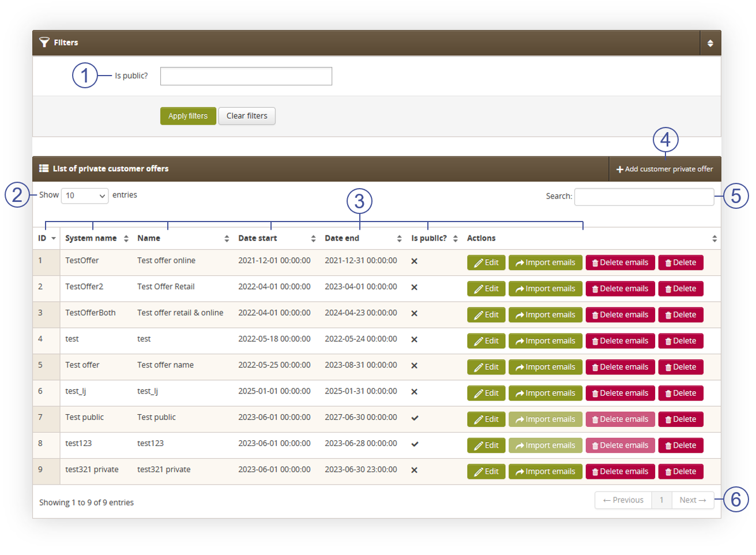Clear all filters
The height and width of the screenshot is (555, 756).
[x=247, y=116]
